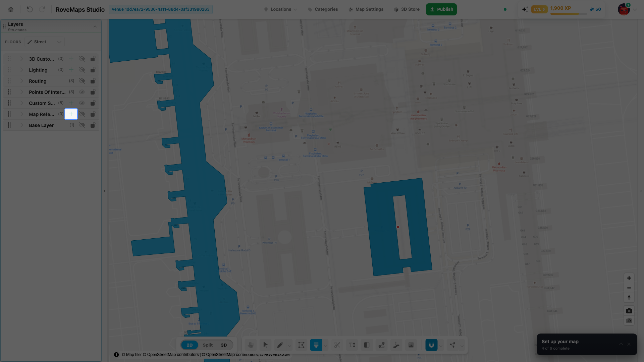Click the Venue ID badge

click(161, 9)
